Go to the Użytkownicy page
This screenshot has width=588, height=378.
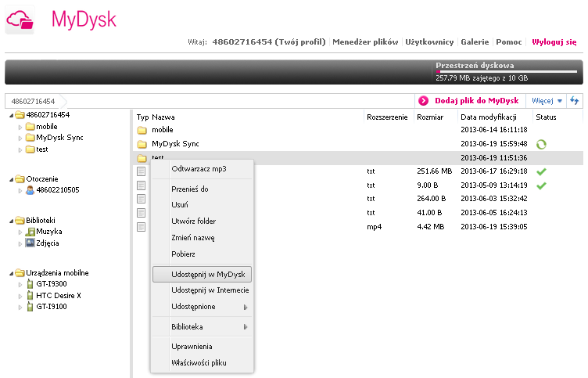429,42
